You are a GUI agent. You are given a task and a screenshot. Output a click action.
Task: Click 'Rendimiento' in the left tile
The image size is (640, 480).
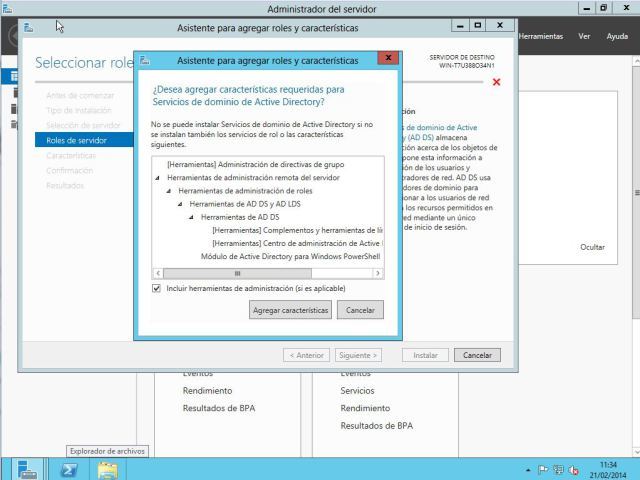click(207, 391)
